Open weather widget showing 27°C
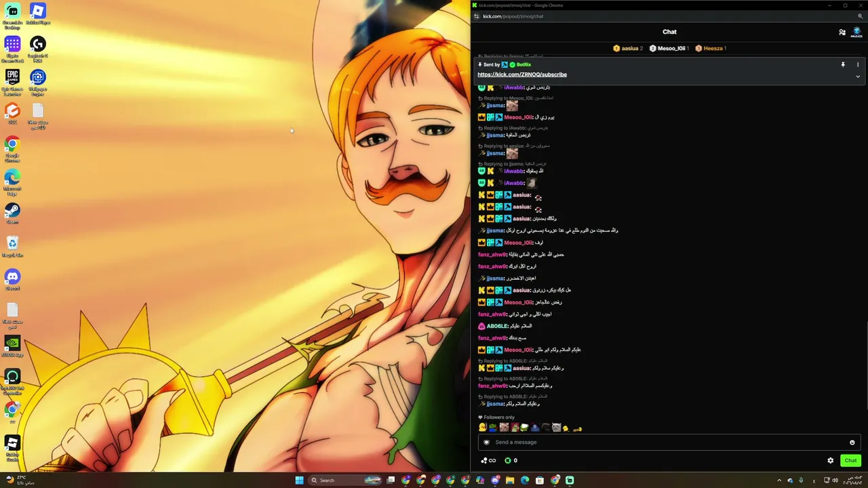 19,481
